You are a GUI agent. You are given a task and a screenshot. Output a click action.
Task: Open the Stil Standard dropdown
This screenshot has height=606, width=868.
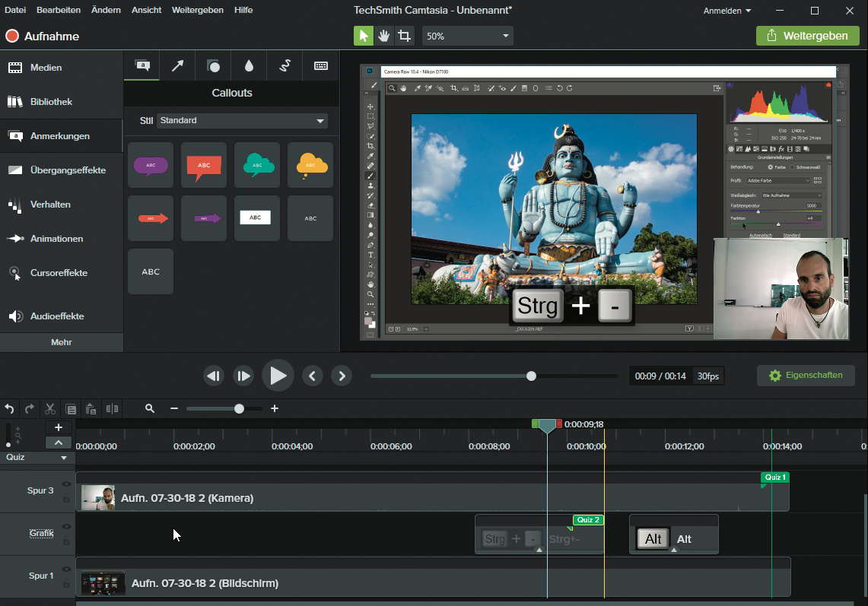242,121
